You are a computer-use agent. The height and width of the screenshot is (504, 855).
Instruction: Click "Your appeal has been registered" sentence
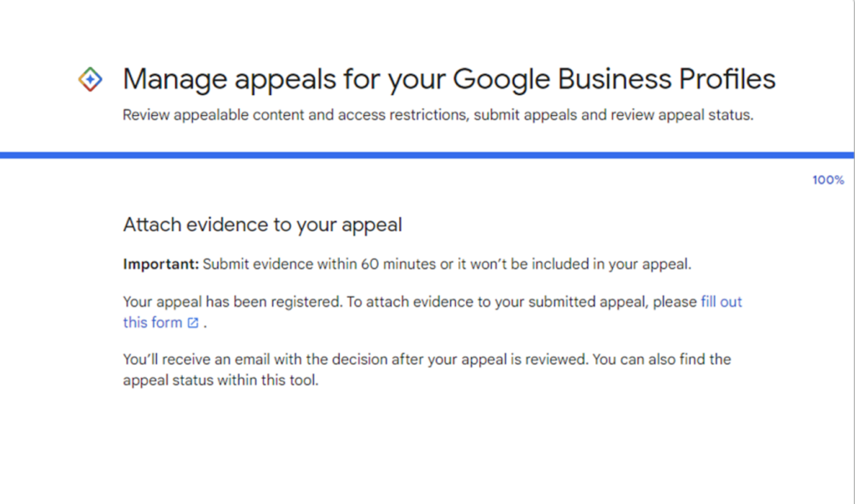tap(231, 302)
